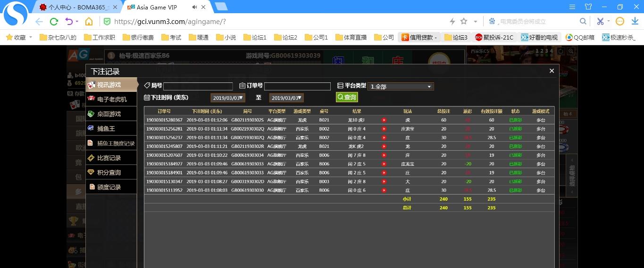The image size is (644, 268).
Task: Select the 视讯游戏 sidebar tab
Action: pos(111,85)
